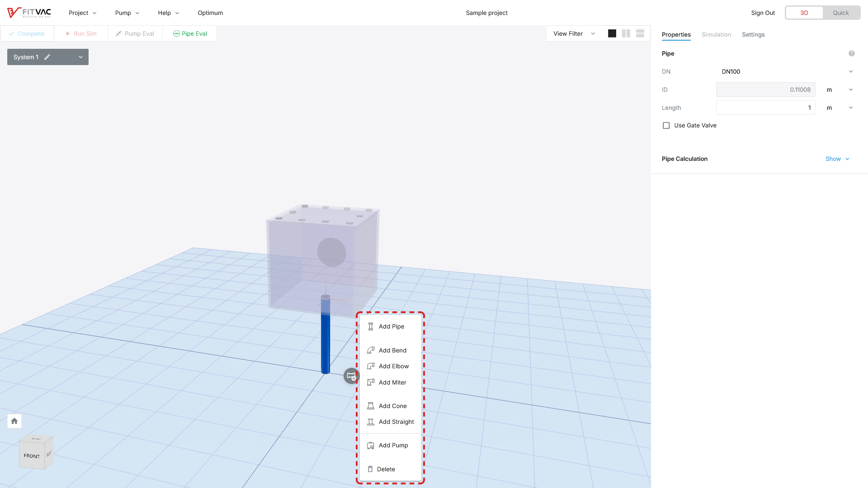Viewport: 868px width, 488px height.
Task: Click the Pump Eval button
Action: 136,33
